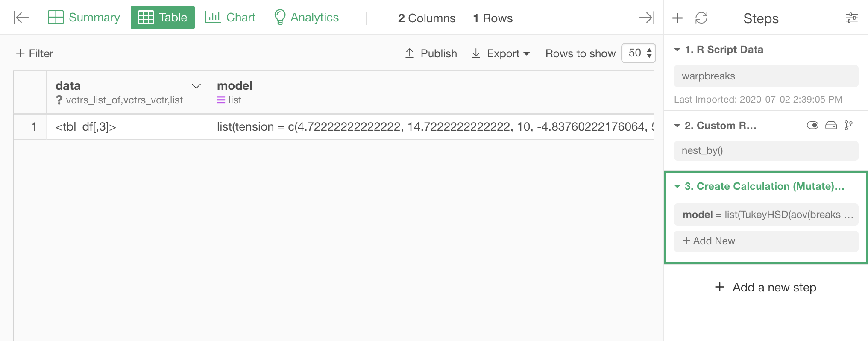Screen dimensions: 868x341
Task: Collapse the Create Calculation (Mutate) step
Action: click(677, 186)
